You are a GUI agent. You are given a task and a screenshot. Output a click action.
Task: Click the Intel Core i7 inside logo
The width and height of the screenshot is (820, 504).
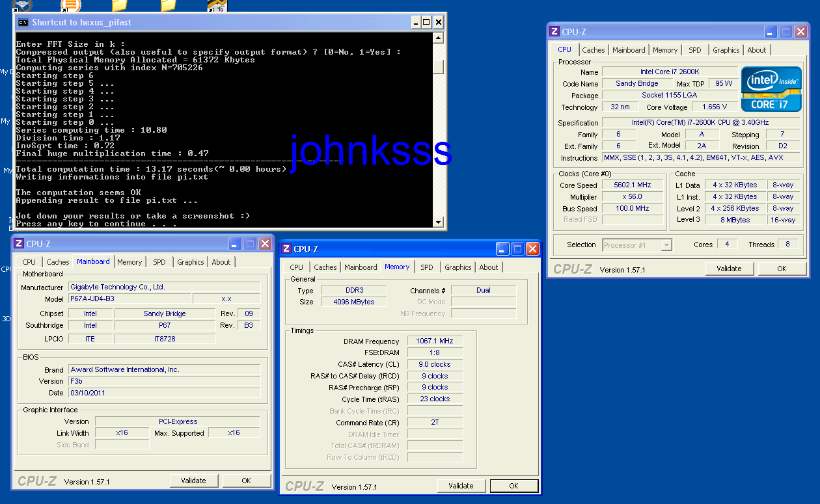[x=771, y=89]
